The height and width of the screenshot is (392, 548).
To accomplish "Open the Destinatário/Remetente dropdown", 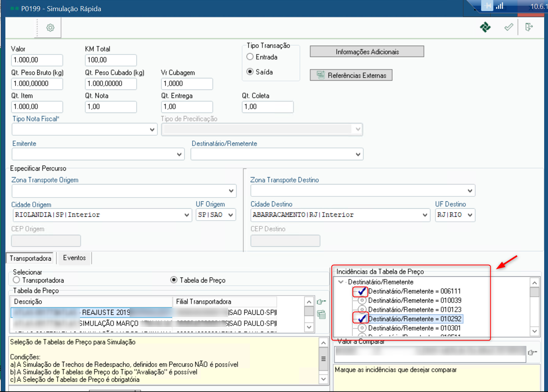I will tap(358, 154).
